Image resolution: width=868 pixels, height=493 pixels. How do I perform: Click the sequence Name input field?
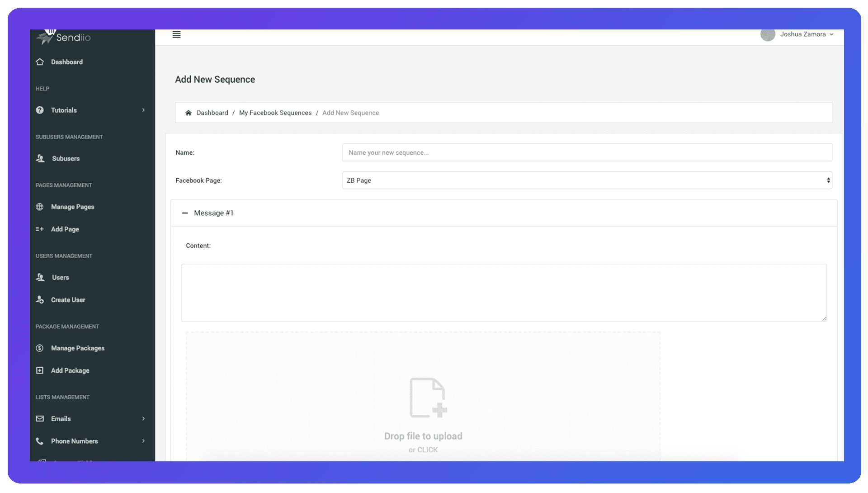tap(587, 152)
